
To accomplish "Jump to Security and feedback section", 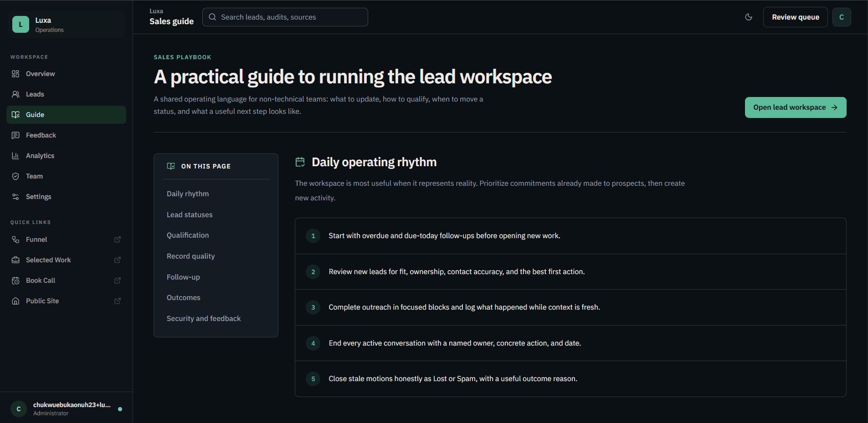I will click(x=204, y=318).
